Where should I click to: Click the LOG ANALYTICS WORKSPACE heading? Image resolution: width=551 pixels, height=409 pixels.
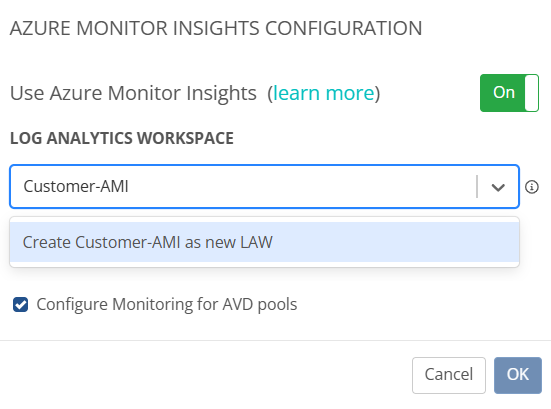(122, 138)
